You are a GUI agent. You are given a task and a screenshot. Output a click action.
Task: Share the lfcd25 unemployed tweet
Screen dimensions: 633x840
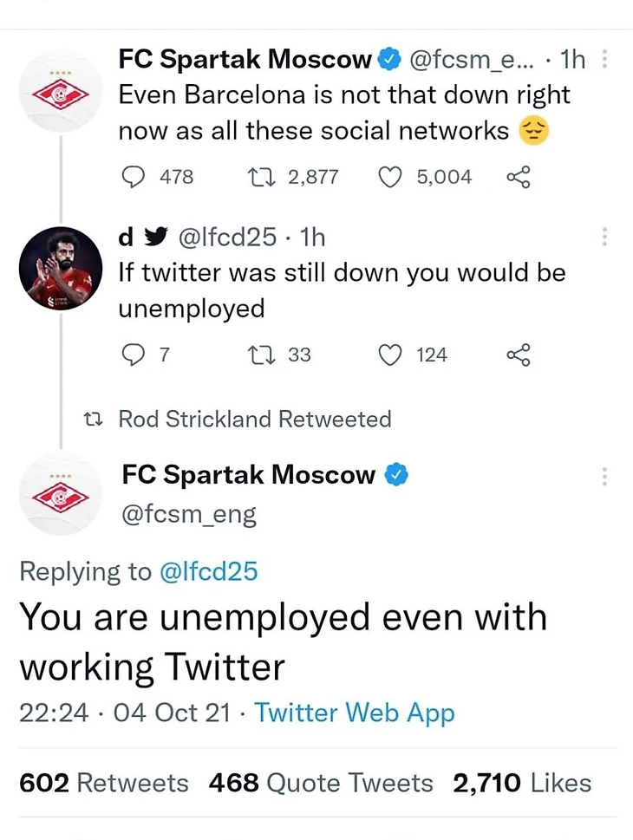pos(518,355)
